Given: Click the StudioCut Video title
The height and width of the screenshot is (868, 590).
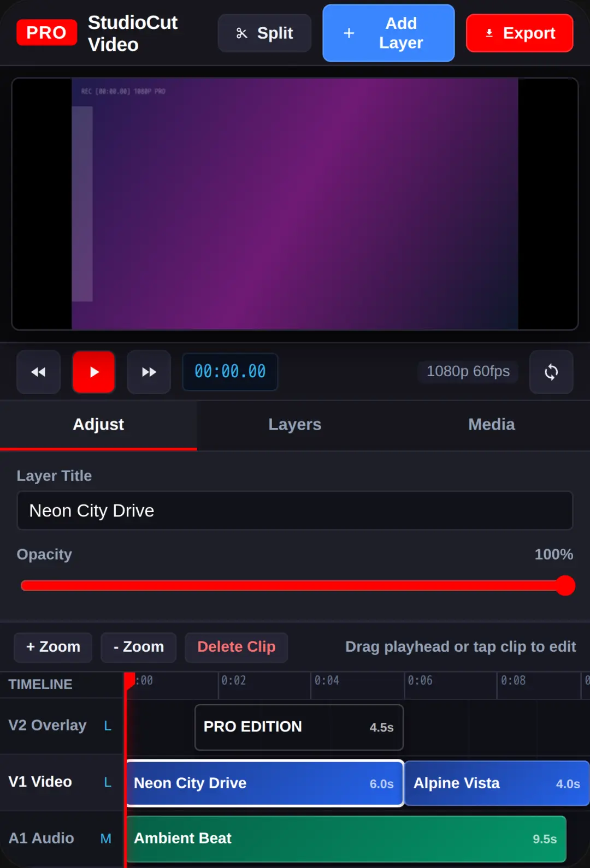Looking at the screenshot, I should tap(133, 33).
